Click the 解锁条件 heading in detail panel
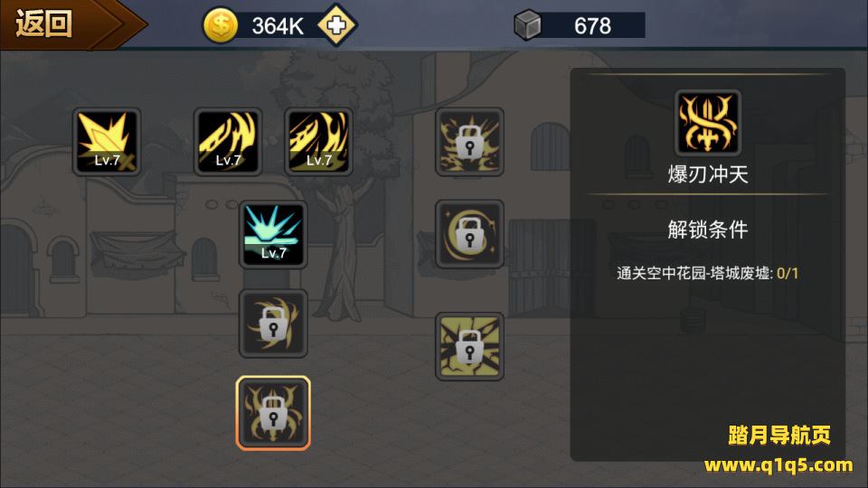The width and height of the screenshot is (868, 488). coord(707,229)
